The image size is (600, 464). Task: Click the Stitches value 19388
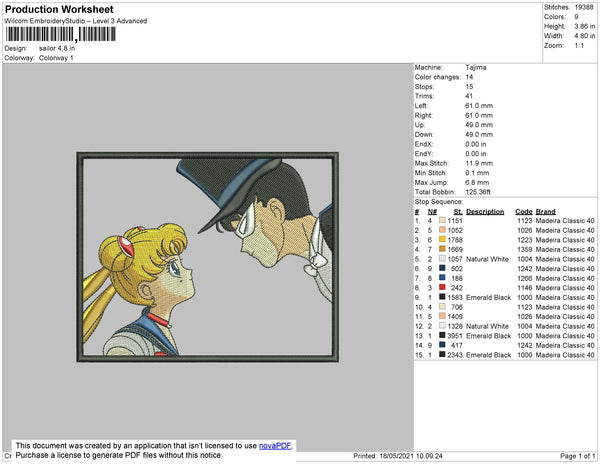pos(584,7)
